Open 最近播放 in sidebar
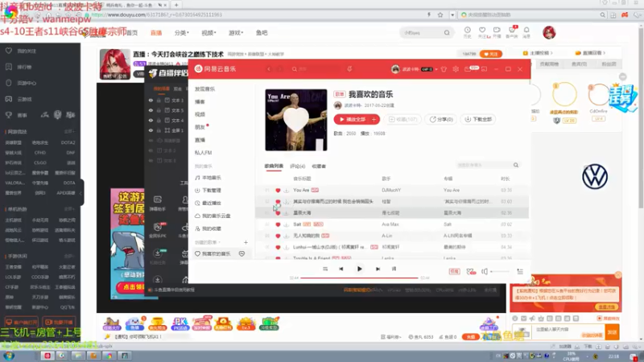The height and width of the screenshot is (362, 644). 208,204
